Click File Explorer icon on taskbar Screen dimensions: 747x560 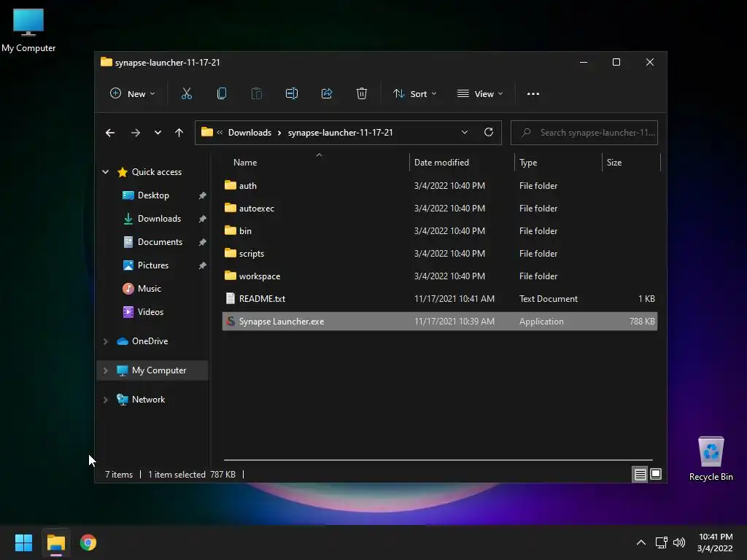55,542
